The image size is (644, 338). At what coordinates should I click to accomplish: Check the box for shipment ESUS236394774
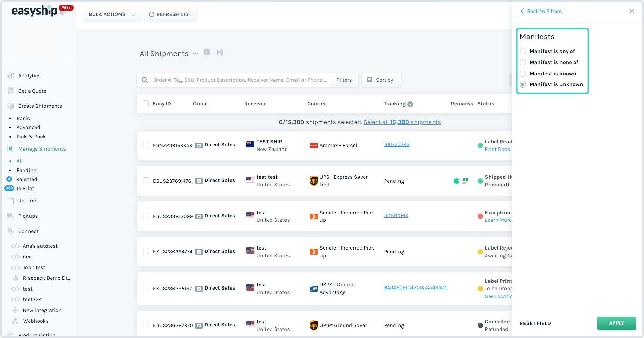pyautogui.click(x=146, y=251)
